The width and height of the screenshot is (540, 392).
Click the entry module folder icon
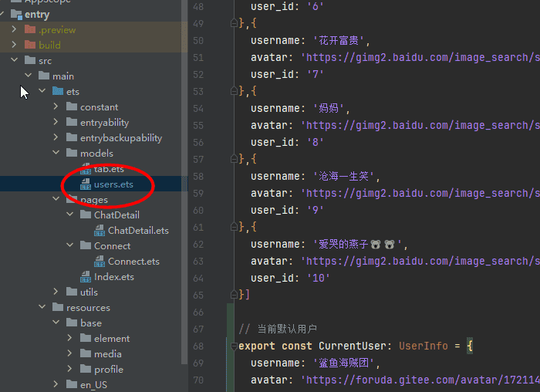point(16,15)
